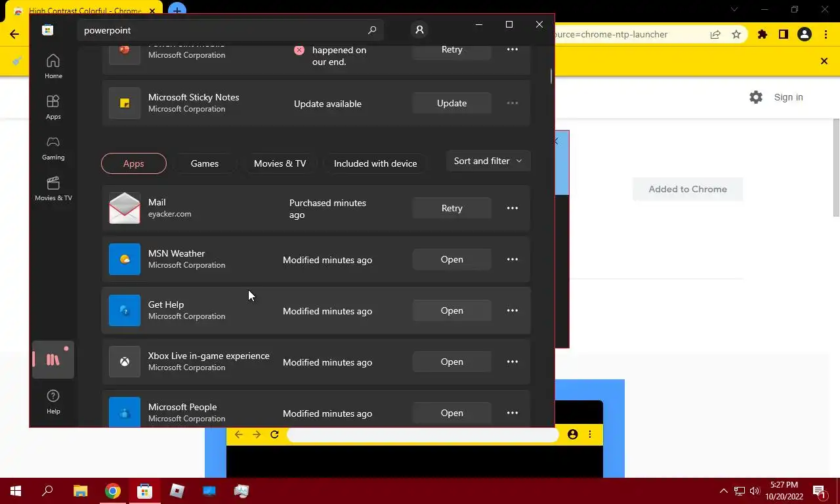Open the Store user profile icon
This screenshot has height=504, width=840.
[x=419, y=30]
